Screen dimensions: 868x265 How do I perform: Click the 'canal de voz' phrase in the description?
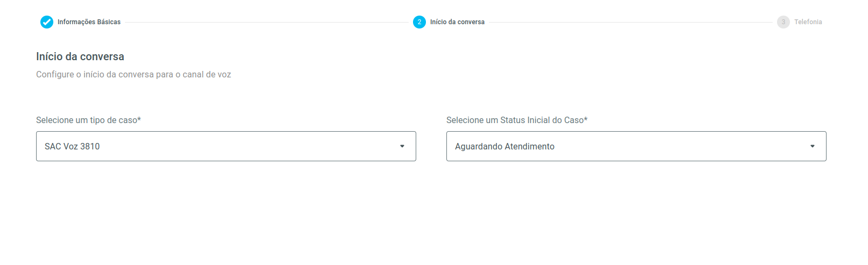tap(207, 74)
